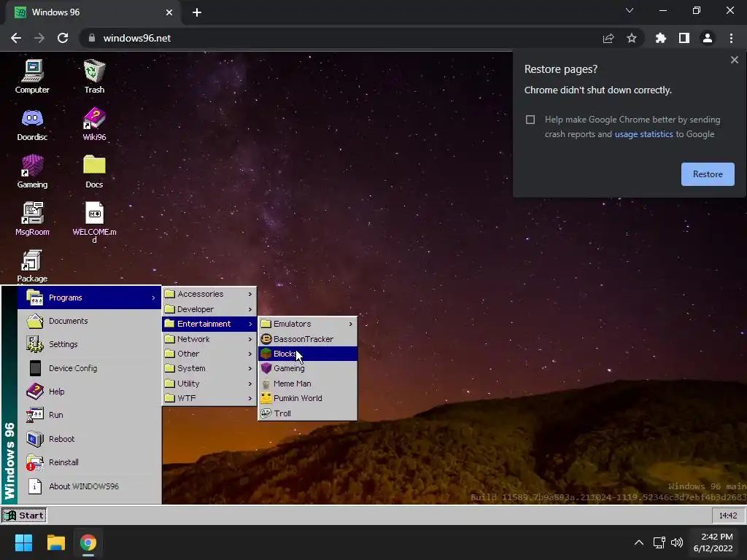Expand the Entertainment folder menu
The image size is (747, 560).
coord(209,324)
